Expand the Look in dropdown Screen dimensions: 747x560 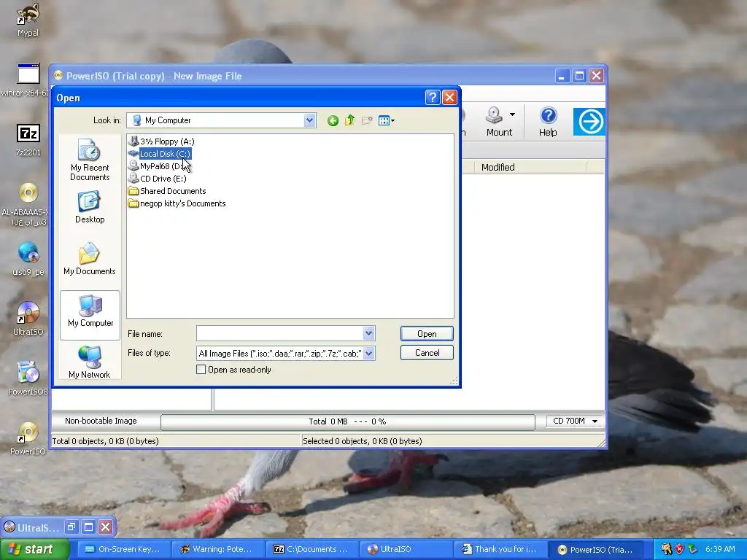coord(309,120)
